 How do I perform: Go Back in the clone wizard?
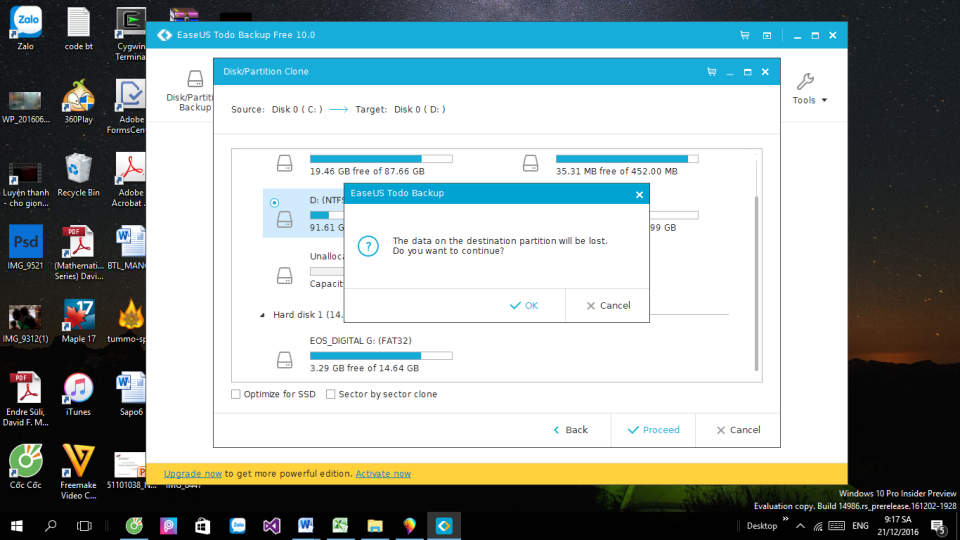[571, 430]
